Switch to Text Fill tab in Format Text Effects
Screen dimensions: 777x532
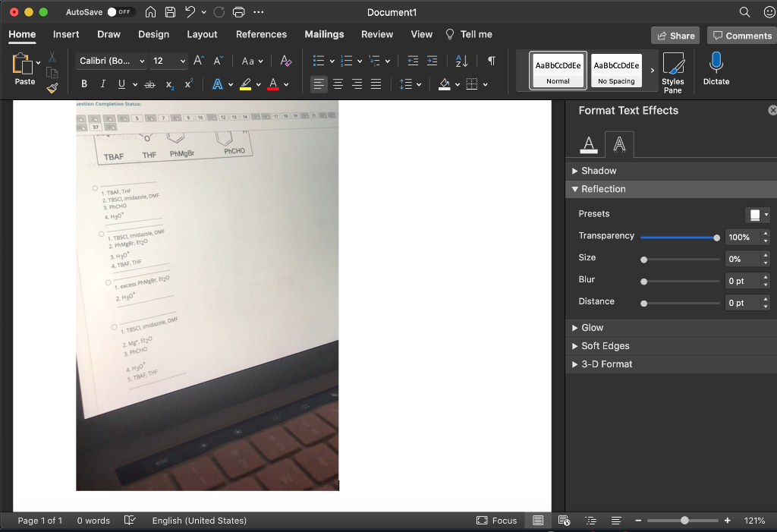coord(588,143)
